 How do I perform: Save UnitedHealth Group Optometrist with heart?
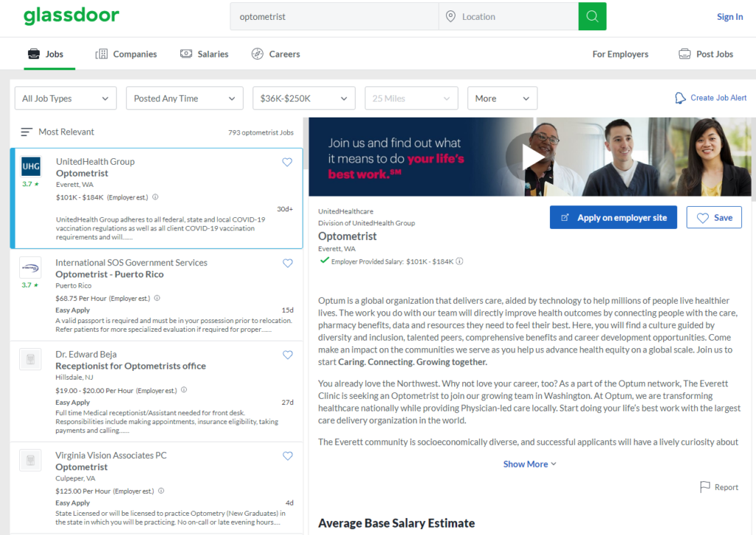pos(287,162)
